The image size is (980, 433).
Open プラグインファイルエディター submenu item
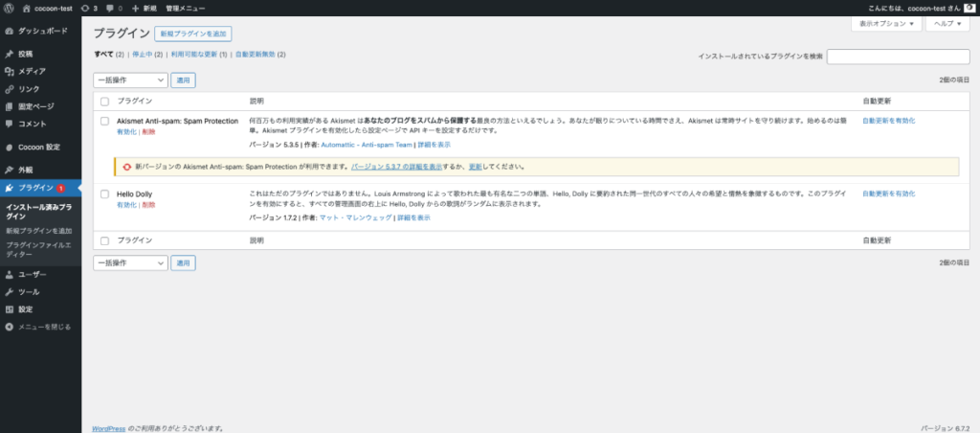[38, 250]
